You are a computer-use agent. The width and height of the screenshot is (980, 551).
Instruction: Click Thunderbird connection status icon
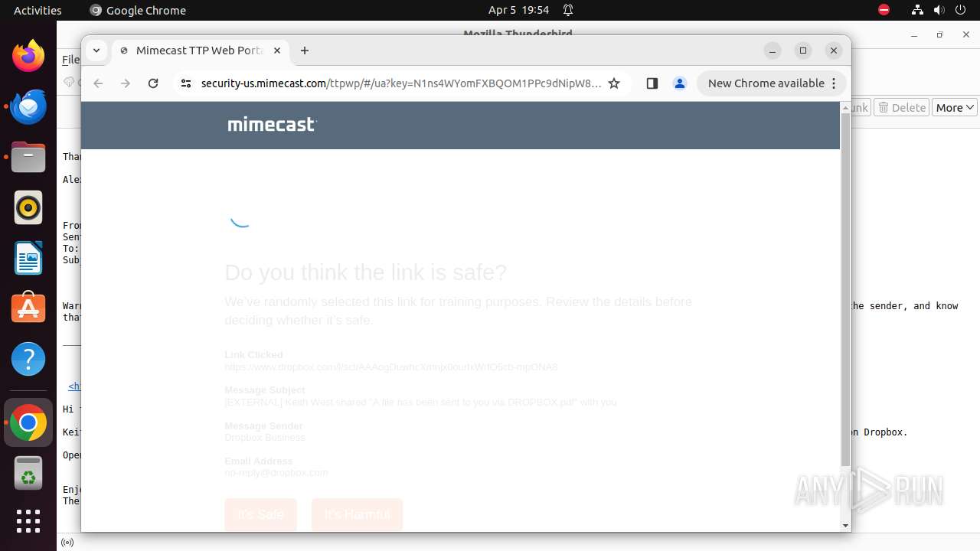click(67, 543)
